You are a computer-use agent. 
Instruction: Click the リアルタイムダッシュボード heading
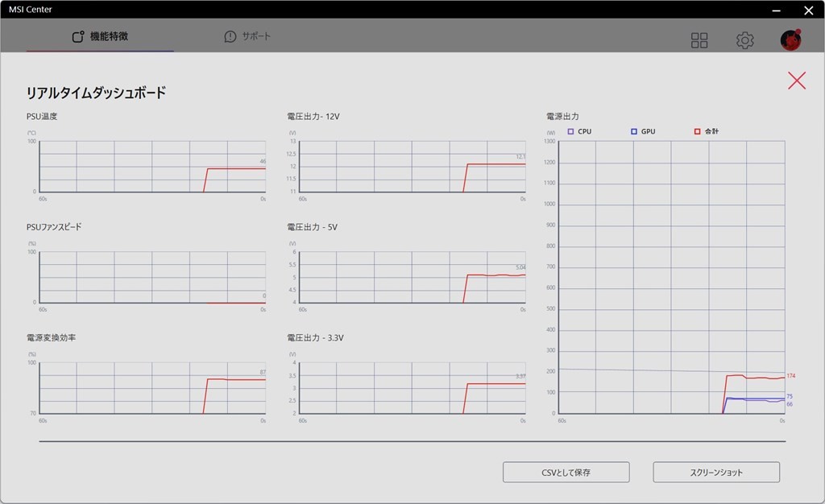[97, 93]
